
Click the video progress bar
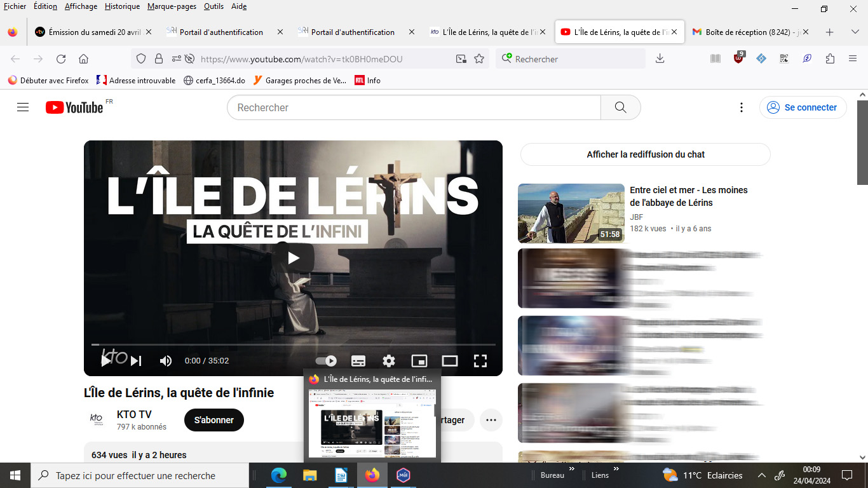pos(294,344)
